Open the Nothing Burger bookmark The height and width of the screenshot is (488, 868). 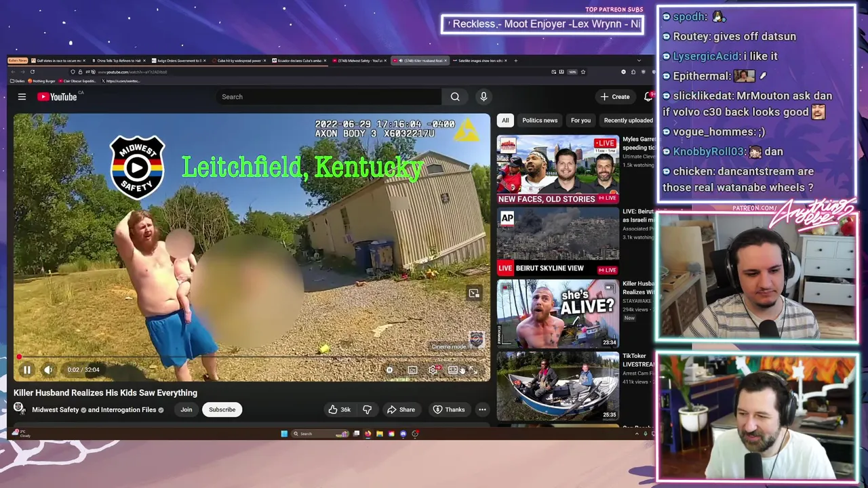[41, 81]
